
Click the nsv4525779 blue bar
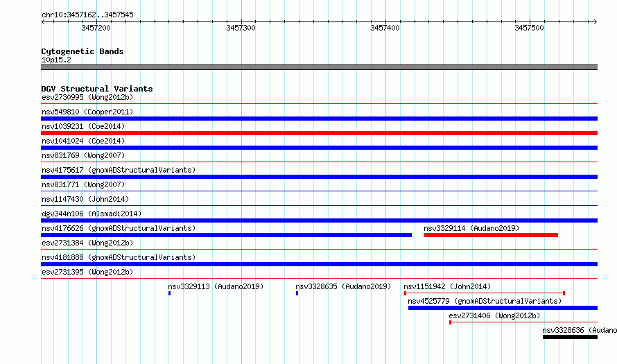[x=503, y=308]
